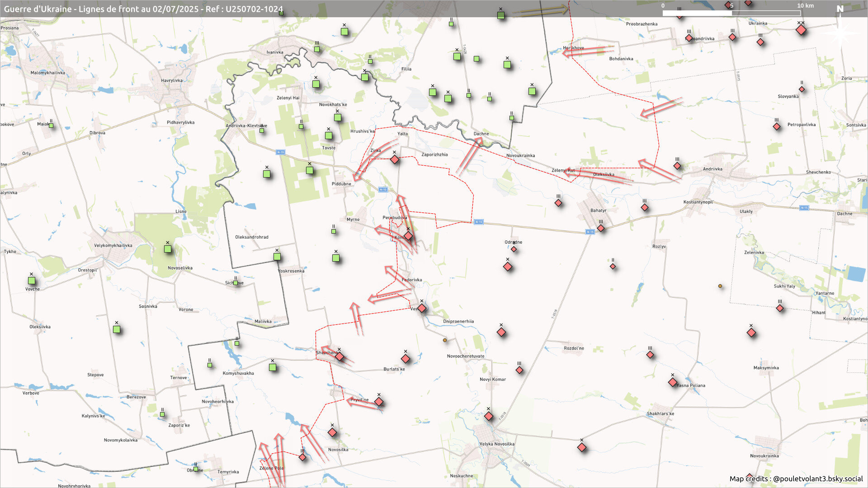Select green square marker beside Maiak
868x488 pixels.
pos(51,126)
